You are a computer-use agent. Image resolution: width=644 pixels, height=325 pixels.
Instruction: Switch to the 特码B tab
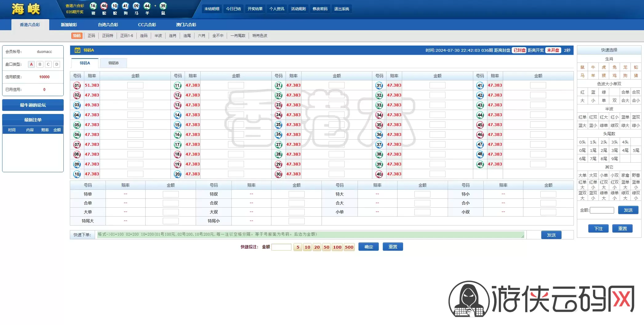click(113, 63)
